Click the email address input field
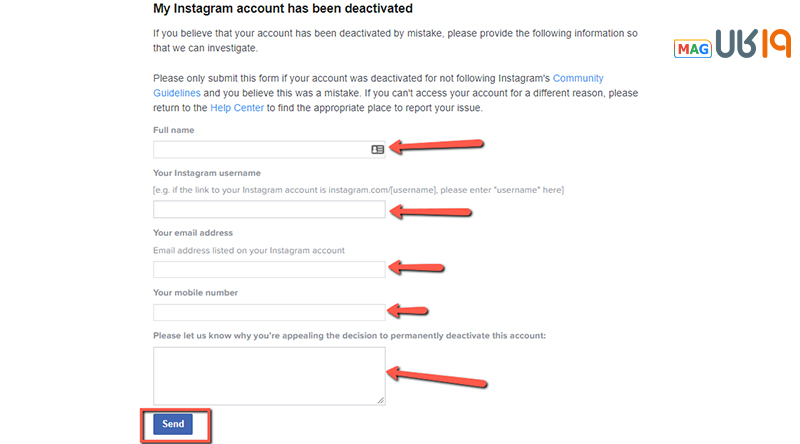This screenshot has width=800, height=444. (269, 269)
